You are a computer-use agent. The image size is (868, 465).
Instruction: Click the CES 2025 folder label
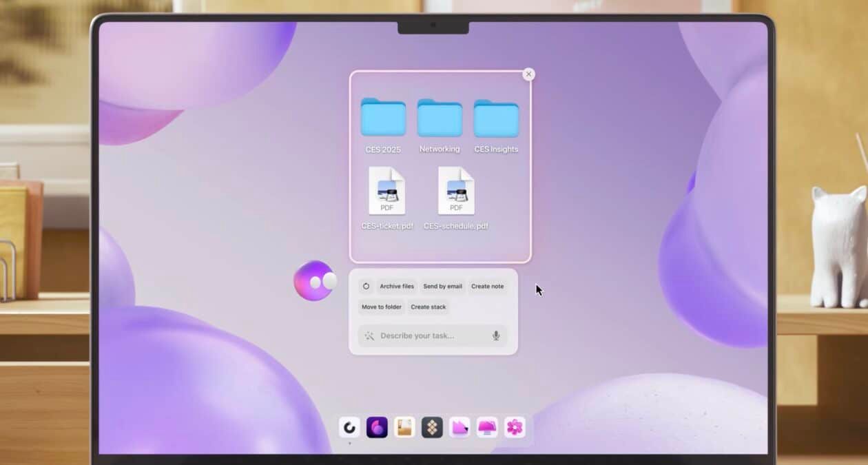click(383, 149)
